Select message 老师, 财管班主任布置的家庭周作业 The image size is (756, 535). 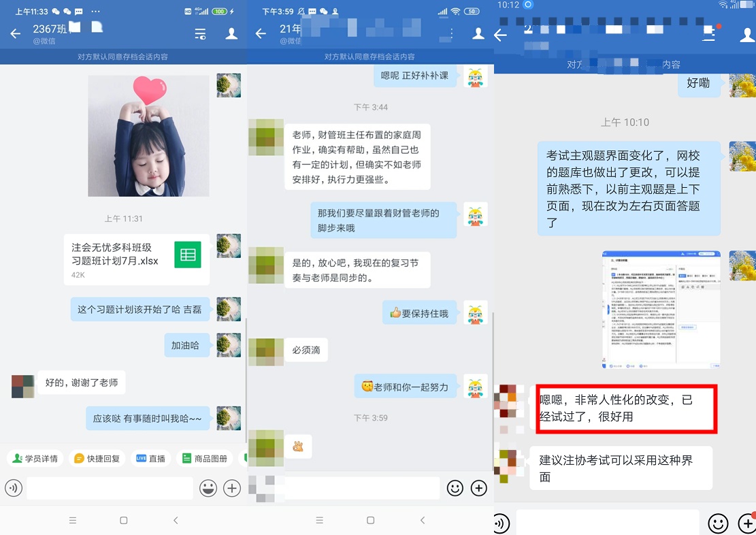[357, 157]
